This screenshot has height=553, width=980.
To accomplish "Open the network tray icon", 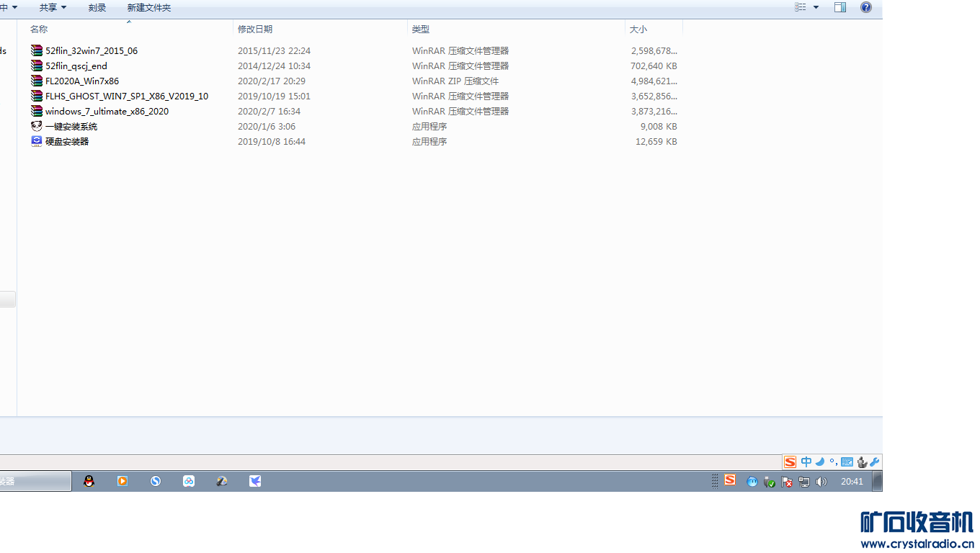I will click(804, 482).
